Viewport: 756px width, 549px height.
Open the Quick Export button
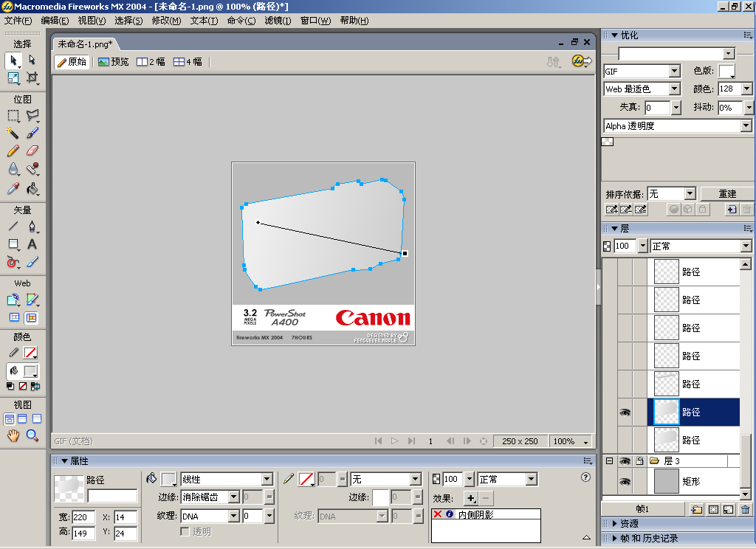tap(582, 61)
